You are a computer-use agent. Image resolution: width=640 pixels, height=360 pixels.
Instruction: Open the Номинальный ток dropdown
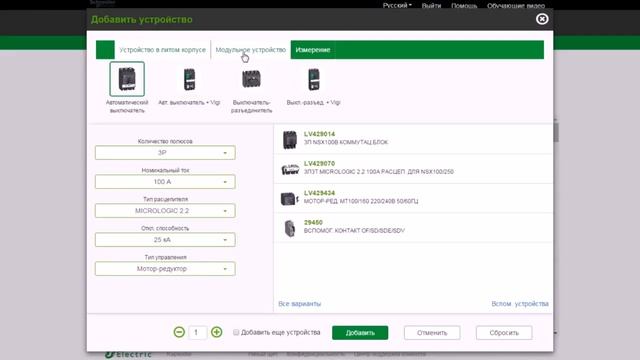click(165, 182)
